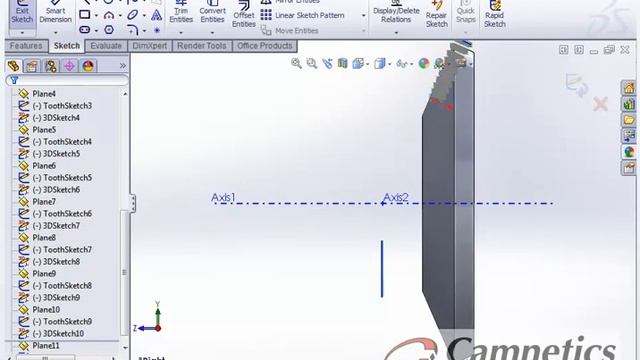Activate the Rapid Sketch tool
Image resolution: width=640 pixels, height=360 pixels.
coord(495,15)
